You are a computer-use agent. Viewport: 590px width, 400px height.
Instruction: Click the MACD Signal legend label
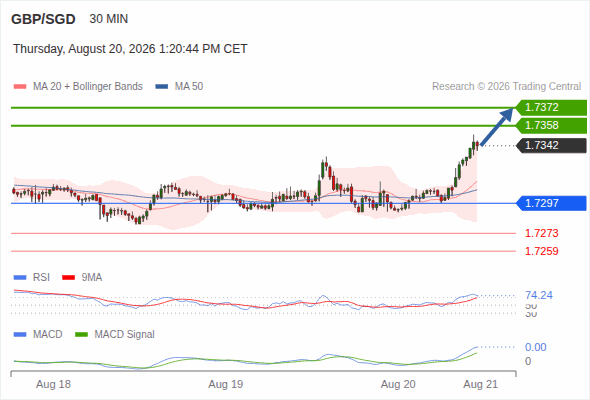tap(125, 335)
